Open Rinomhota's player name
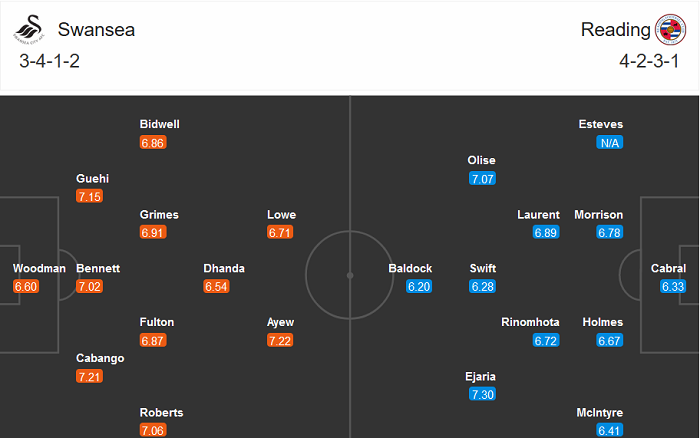This screenshot has height=438, width=700. click(x=530, y=322)
